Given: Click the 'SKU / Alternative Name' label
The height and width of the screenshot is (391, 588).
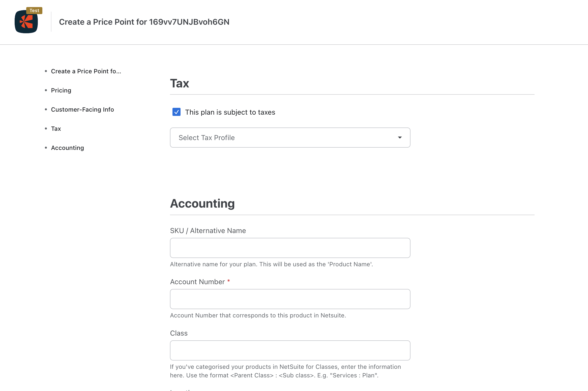Looking at the screenshot, I should point(208,231).
